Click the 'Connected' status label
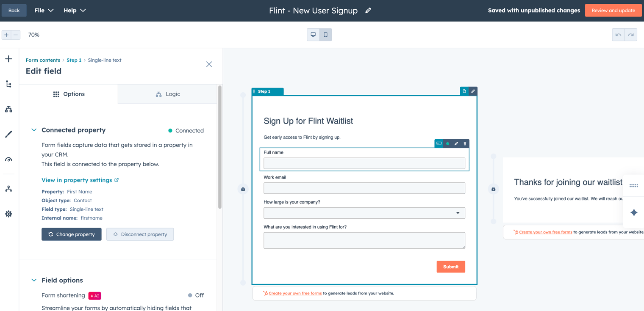 pyautogui.click(x=186, y=131)
